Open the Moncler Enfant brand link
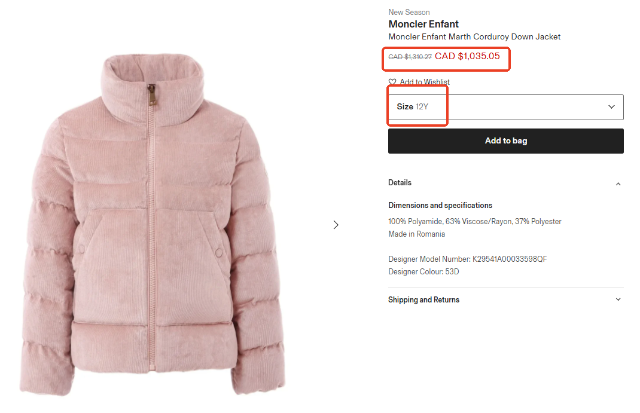This screenshot has width=640, height=413. pos(423,24)
